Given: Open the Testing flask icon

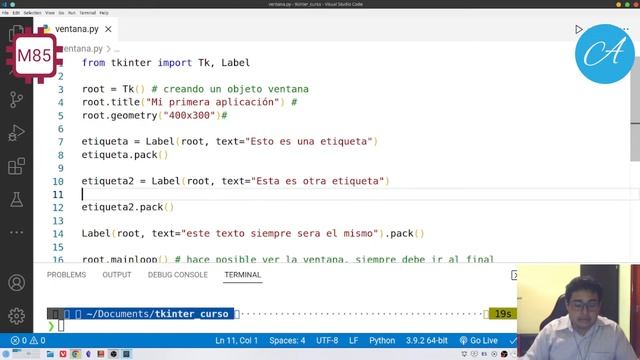Looking at the screenshot, I should coord(16,200).
